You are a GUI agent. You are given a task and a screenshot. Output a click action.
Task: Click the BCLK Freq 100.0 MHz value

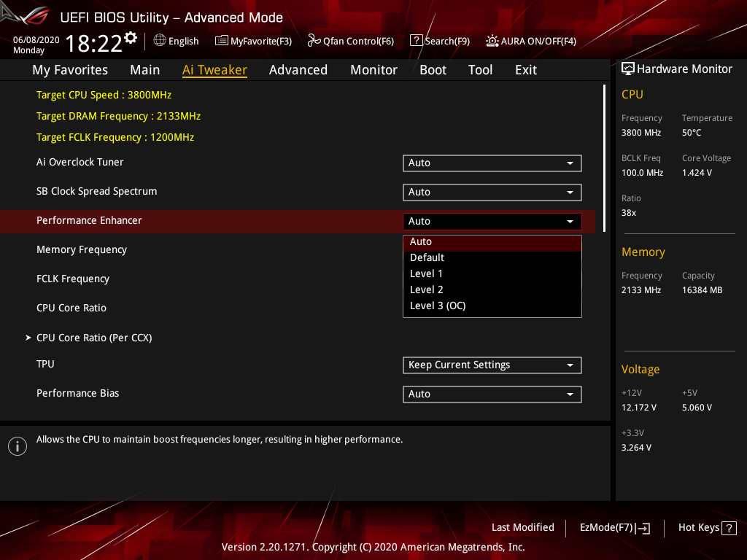pyautogui.click(x=642, y=173)
